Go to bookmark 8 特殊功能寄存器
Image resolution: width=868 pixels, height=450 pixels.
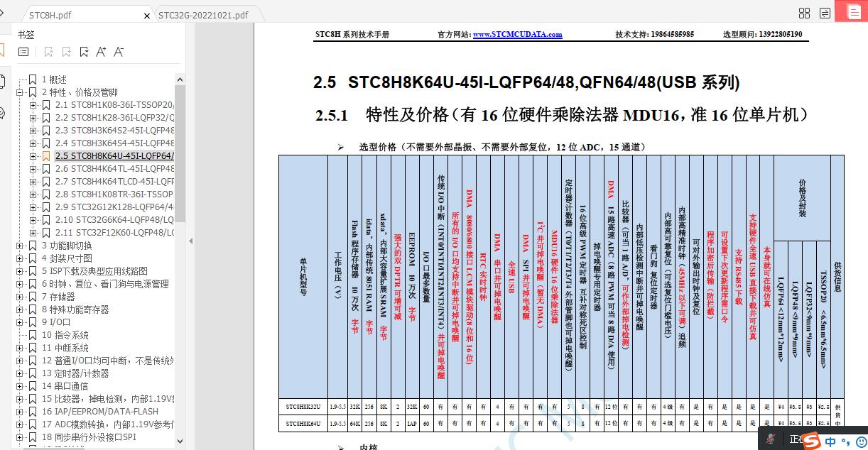(75, 309)
